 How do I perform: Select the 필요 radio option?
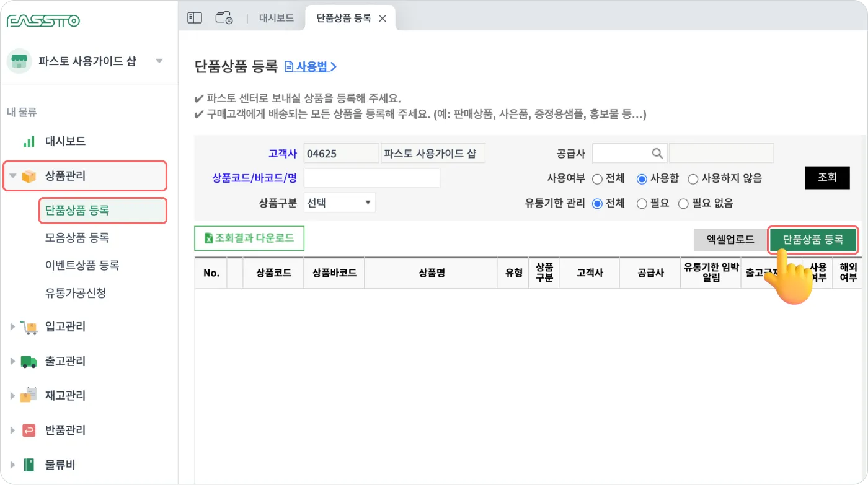pyautogui.click(x=642, y=203)
